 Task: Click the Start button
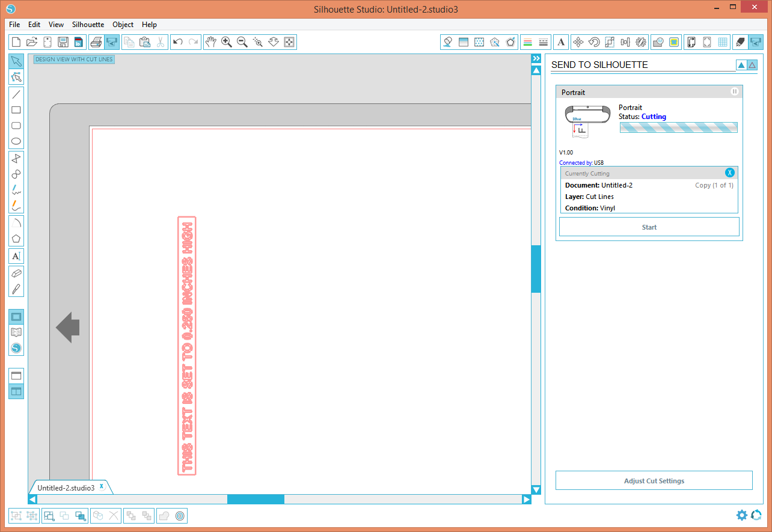pyautogui.click(x=649, y=227)
